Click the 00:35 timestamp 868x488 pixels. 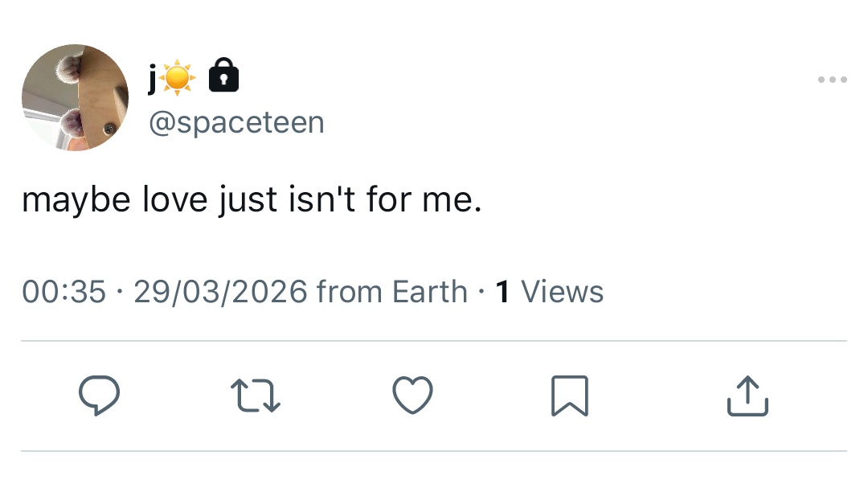coord(63,291)
